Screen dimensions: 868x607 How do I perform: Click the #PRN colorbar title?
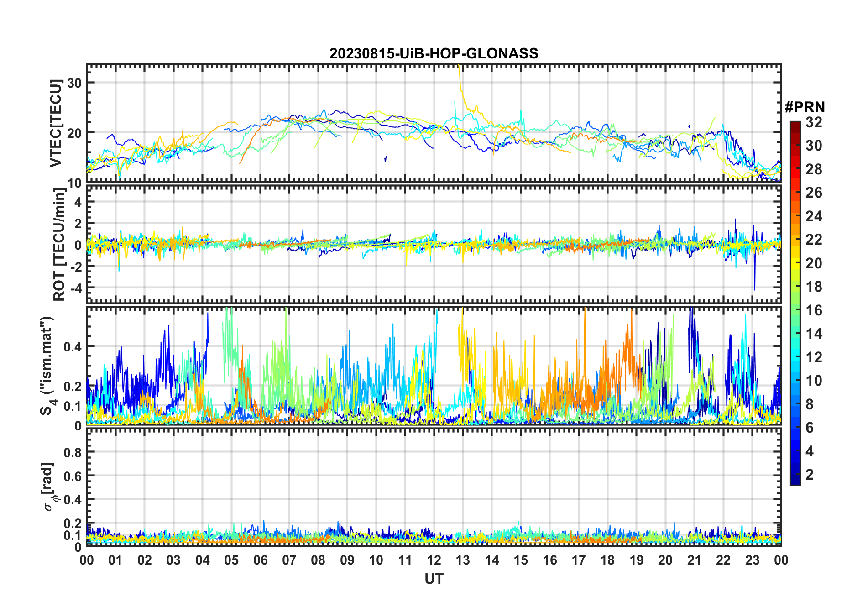(805, 107)
